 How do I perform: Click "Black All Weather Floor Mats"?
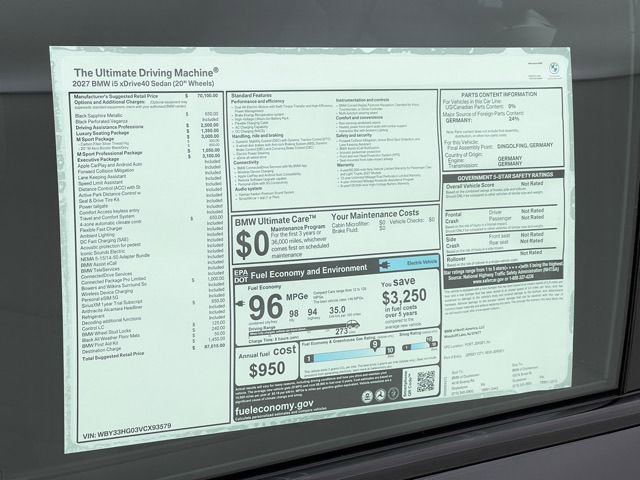pyautogui.click(x=111, y=338)
